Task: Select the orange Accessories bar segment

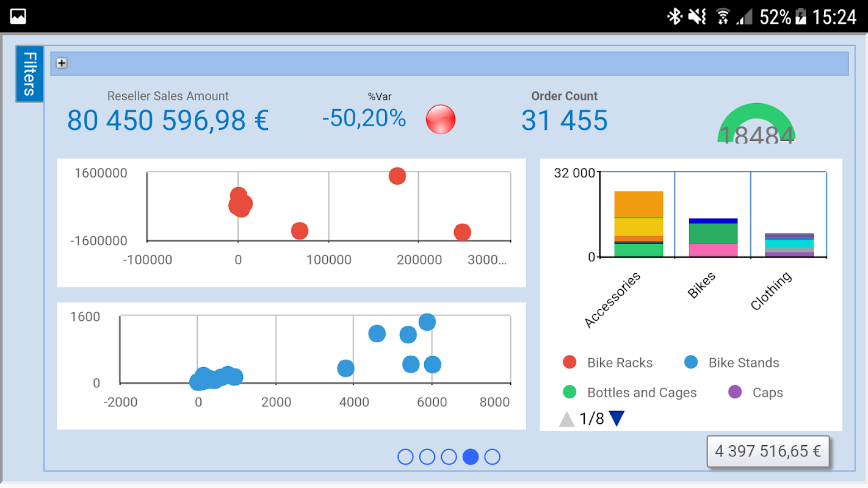Action: (x=638, y=204)
